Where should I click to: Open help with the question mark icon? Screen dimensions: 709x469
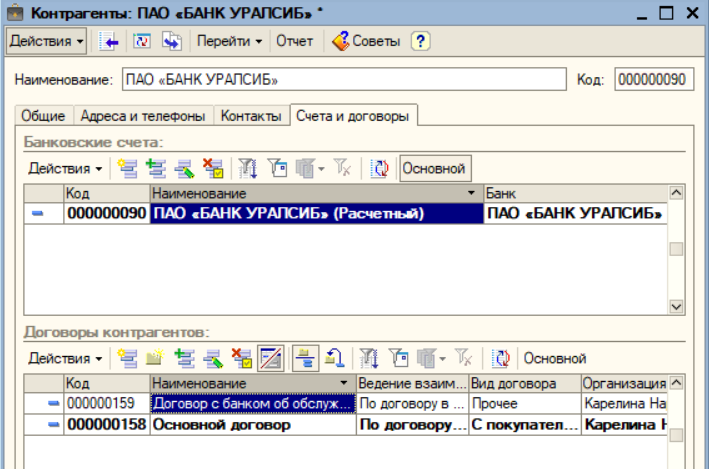click(x=421, y=41)
